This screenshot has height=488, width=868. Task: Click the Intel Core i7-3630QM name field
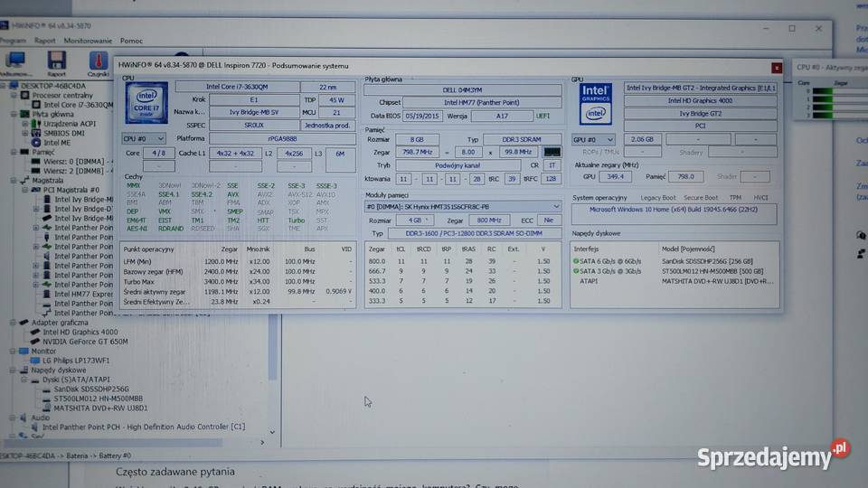(x=238, y=87)
